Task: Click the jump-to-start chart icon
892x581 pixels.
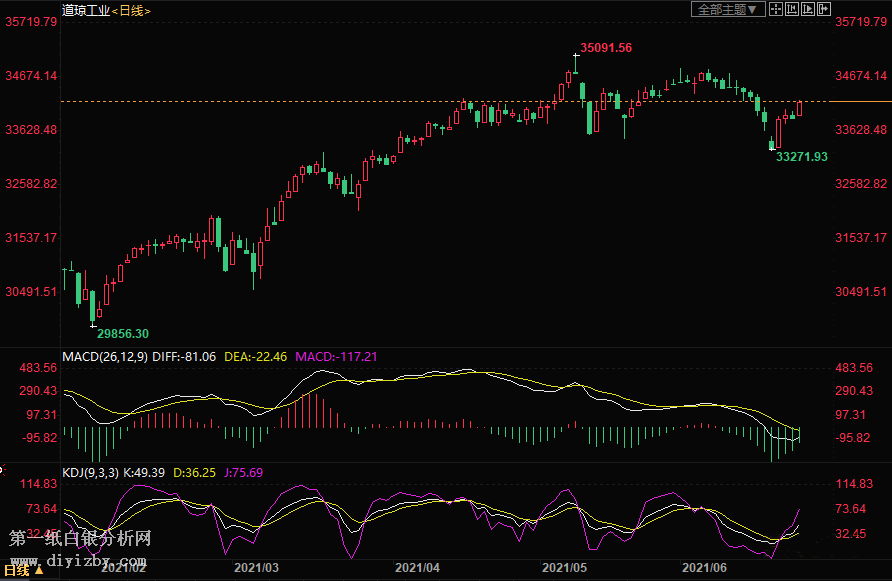Action: 792,9
